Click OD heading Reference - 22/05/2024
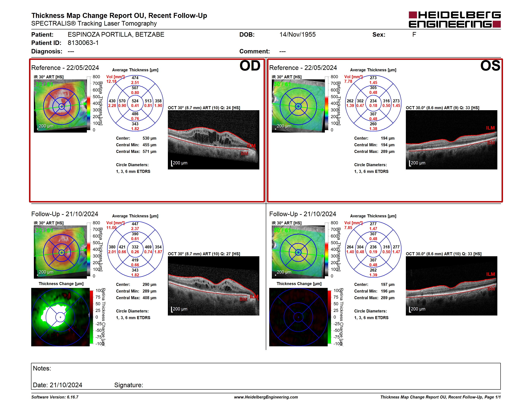This screenshot has width=532, height=411. 65,68
